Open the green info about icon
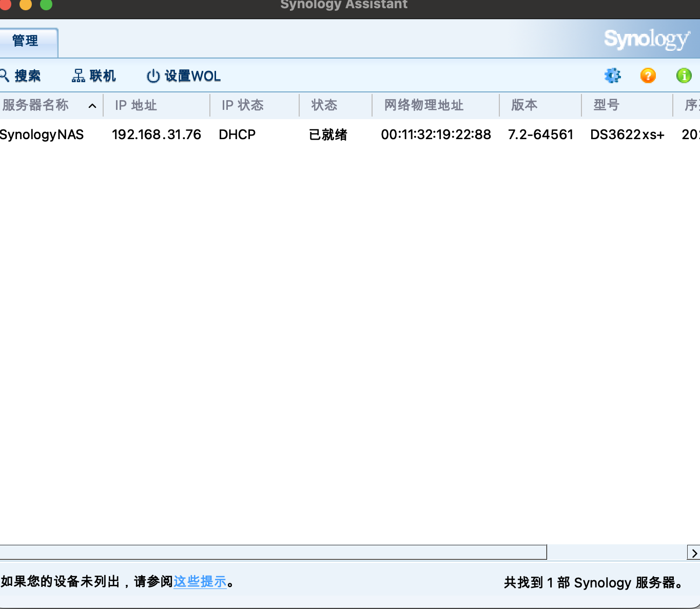The width and height of the screenshot is (700, 609). point(684,76)
